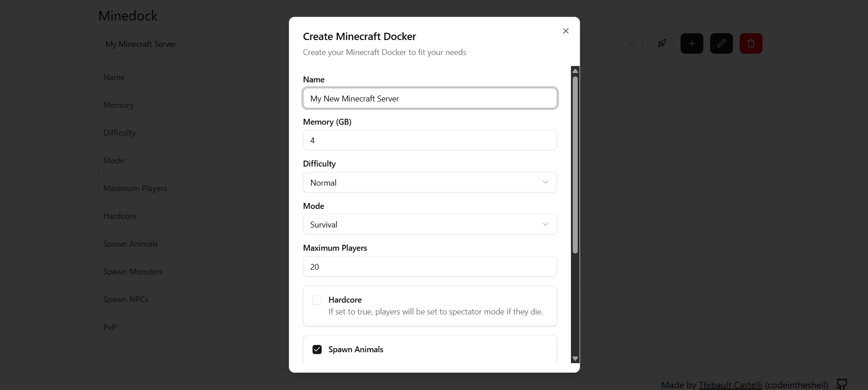Click the dialog vertical scrollbar thumb

[575, 165]
